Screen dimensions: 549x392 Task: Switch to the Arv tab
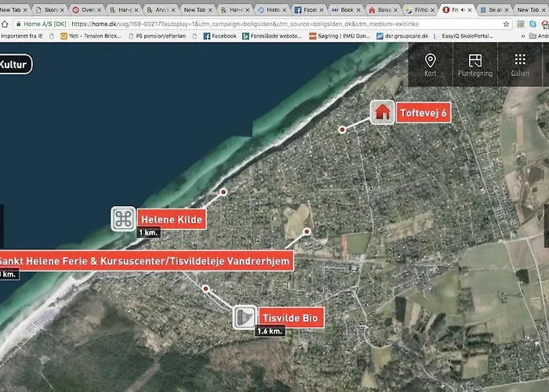[159, 10]
